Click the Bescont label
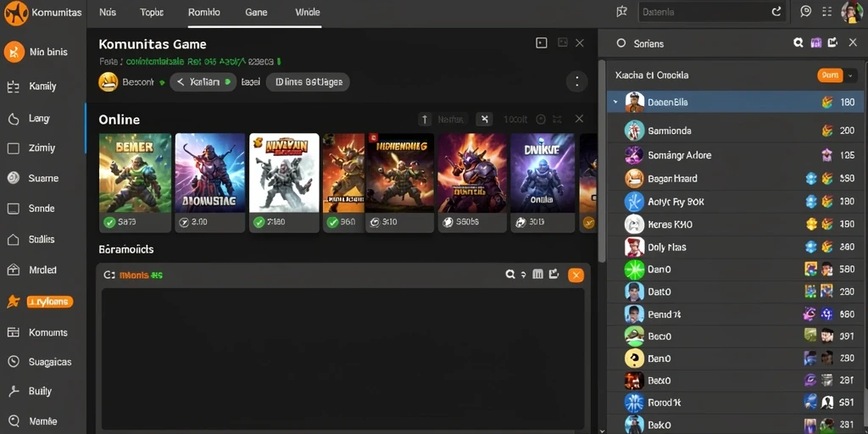Image resolution: width=868 pixels, height=434 pixels. [138, 82]
